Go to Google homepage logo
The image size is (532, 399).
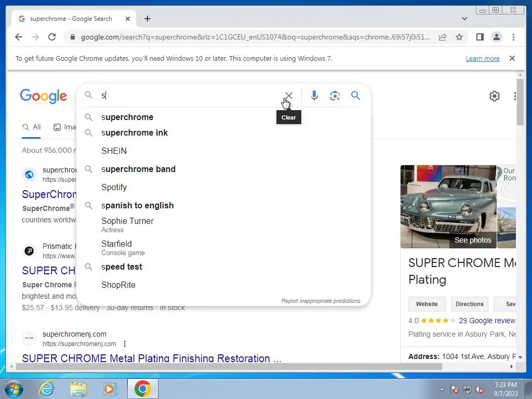click(44, 96)
